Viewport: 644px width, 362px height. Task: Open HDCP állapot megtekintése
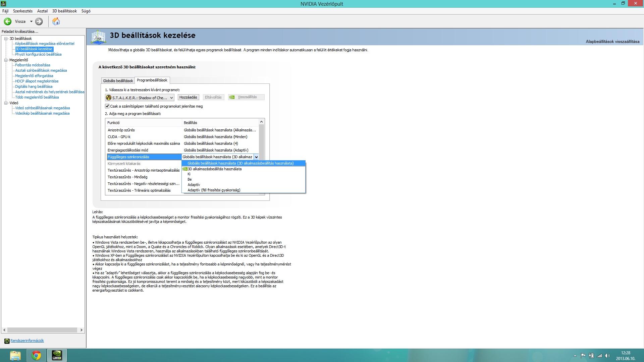(37, 81)
